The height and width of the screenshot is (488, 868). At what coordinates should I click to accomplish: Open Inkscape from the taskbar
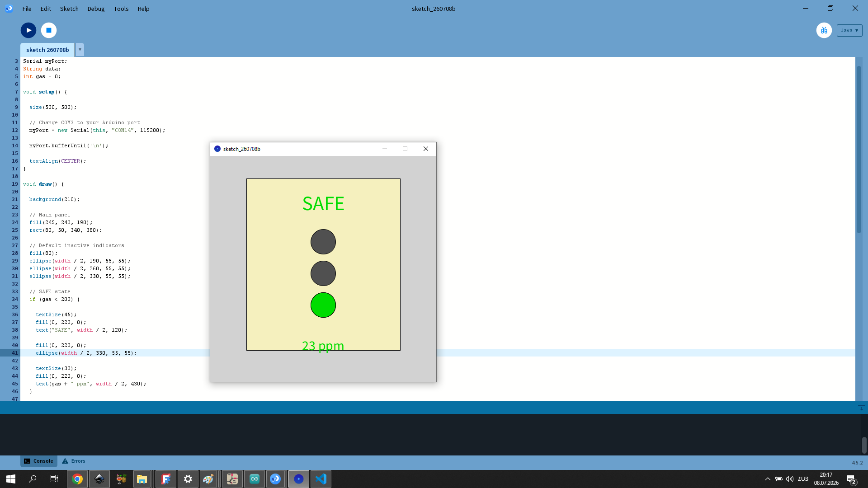[99, 479]
